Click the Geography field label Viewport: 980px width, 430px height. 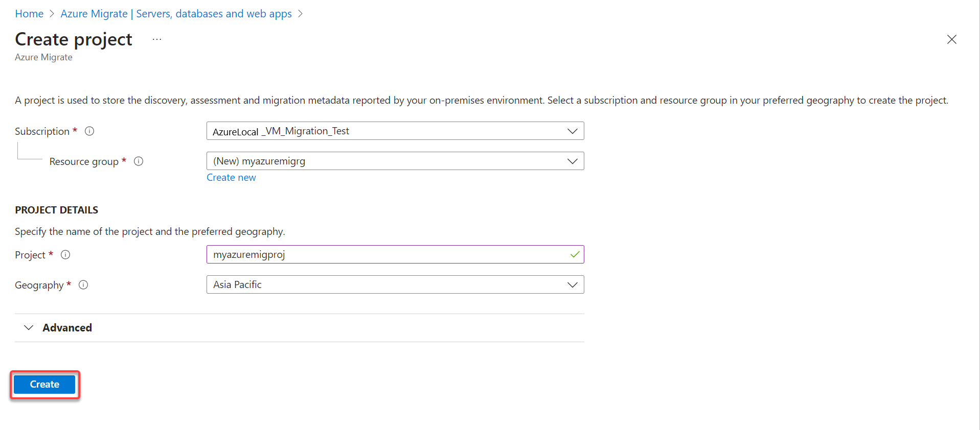coord(39,285)
